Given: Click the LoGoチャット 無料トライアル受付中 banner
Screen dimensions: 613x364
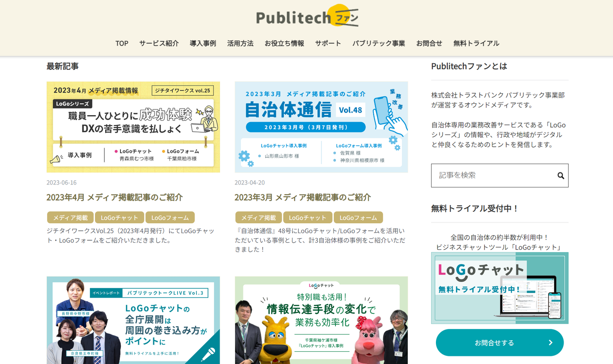Looking at the screenshot, I should click(x=500, y=288).
